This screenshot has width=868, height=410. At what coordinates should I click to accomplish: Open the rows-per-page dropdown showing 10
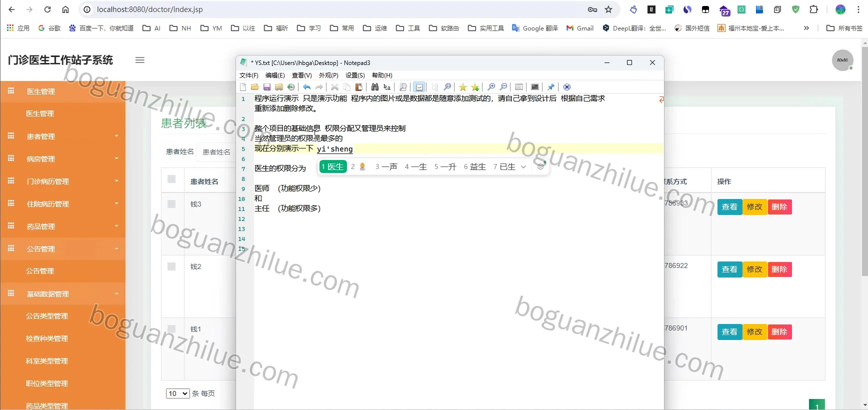tap(177, 393)
